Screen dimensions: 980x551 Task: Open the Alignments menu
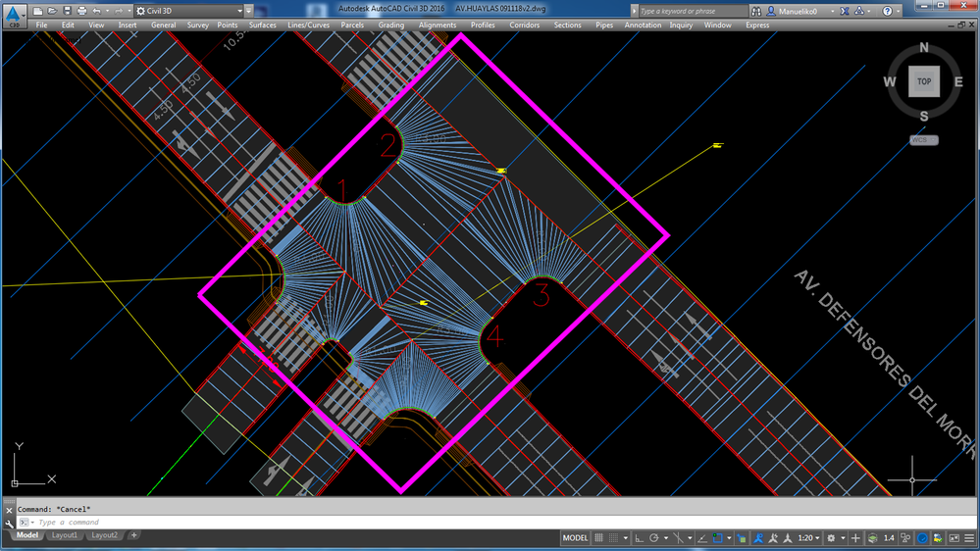click(438, 25)
